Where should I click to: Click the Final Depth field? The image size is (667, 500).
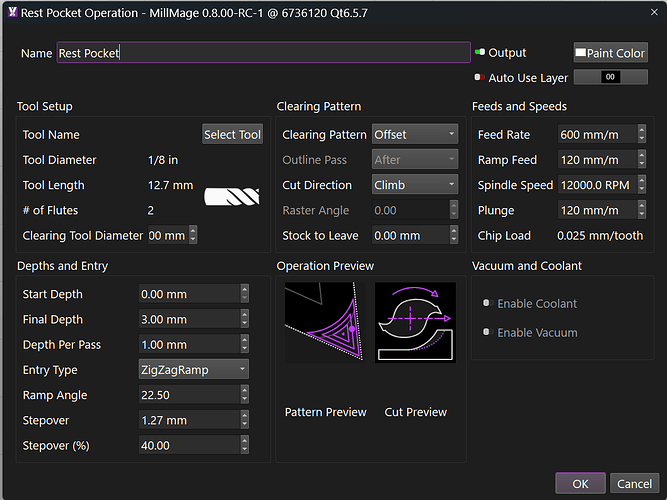(x=189, y=319)
